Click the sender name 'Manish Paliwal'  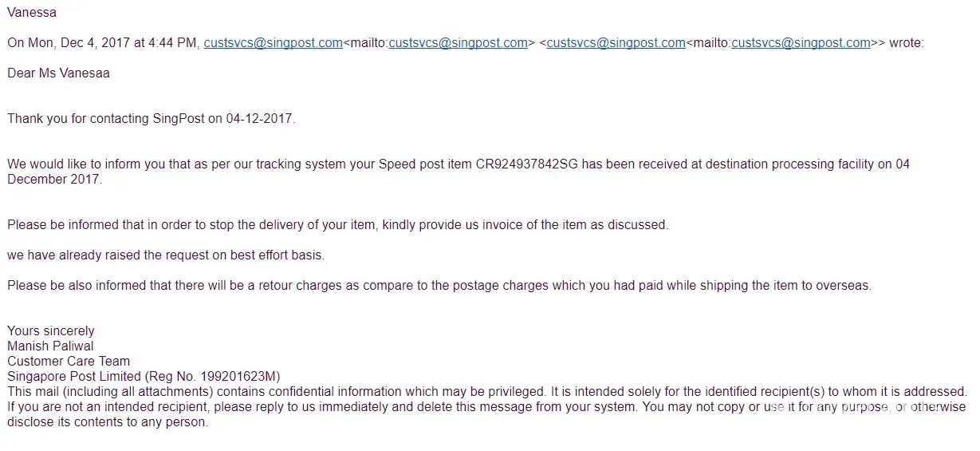(x=50, y=346)
